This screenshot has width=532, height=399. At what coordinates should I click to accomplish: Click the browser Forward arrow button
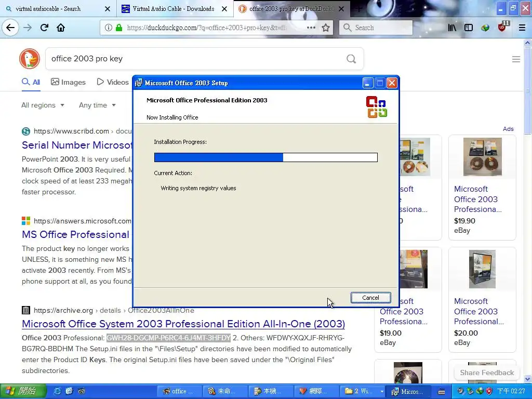pyautogui.click(x=28, y=28)
